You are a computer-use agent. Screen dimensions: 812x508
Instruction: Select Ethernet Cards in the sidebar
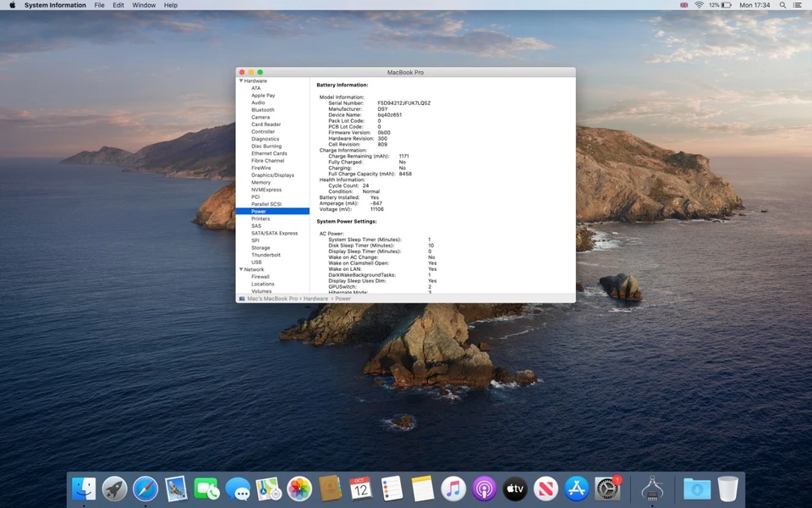[x=269, y=153]
